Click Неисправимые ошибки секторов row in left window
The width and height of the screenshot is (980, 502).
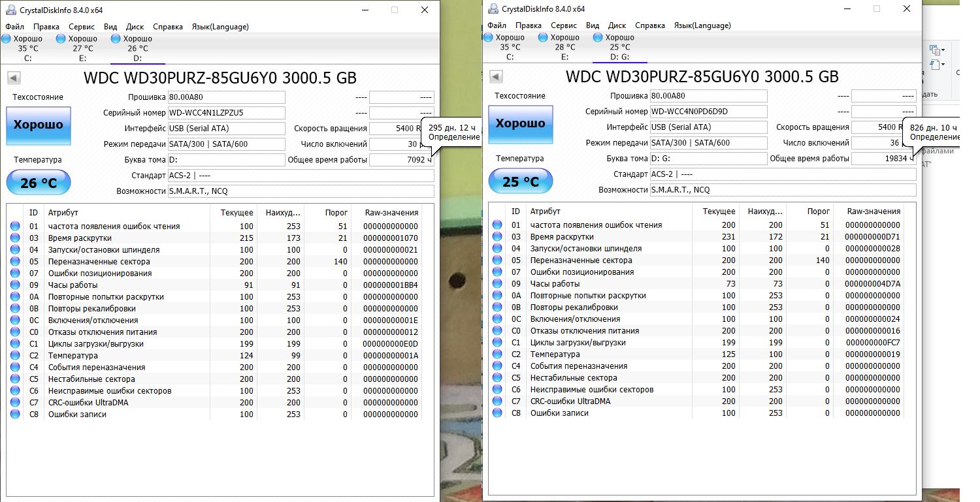point(214,391)
